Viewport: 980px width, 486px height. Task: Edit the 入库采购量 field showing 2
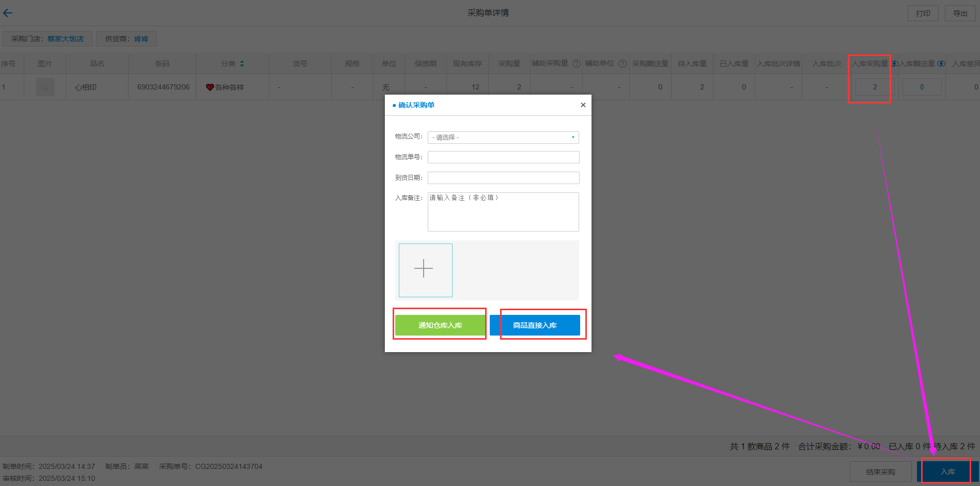(x=875, y=87)
